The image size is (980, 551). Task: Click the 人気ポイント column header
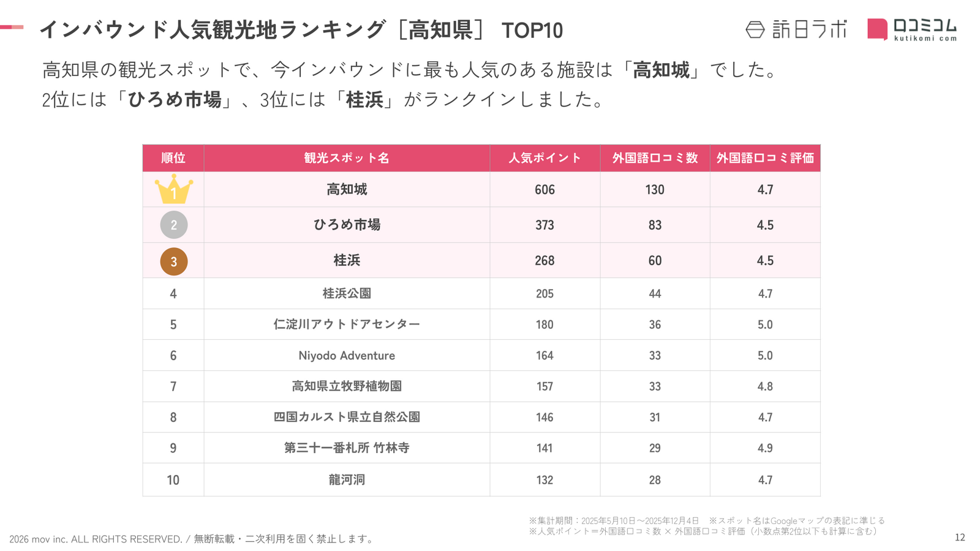[x=545, y=158]
